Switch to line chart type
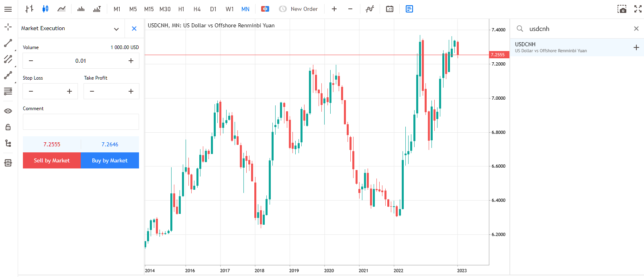Image resolution: width=644 pixels, height=277 pixels. coord(61,9)
